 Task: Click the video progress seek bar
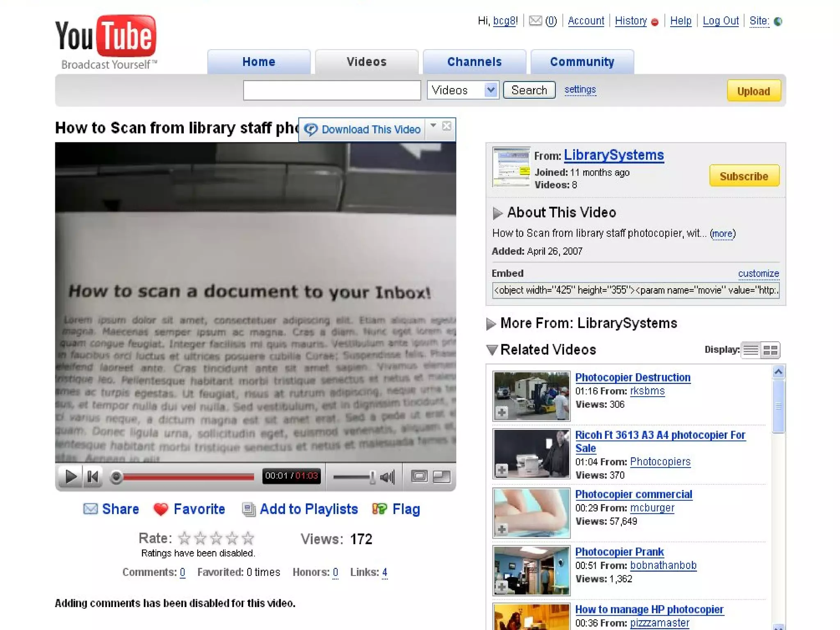click(189, 477)
